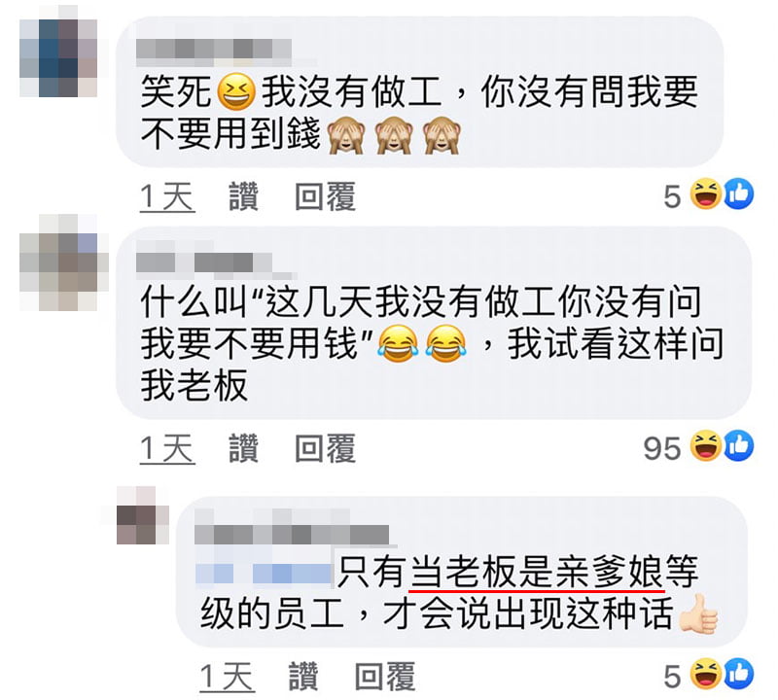Click the thumbs-up reaction icon on first comment
The width and height of the screenshot is (778, 700).
click(739, 194)
